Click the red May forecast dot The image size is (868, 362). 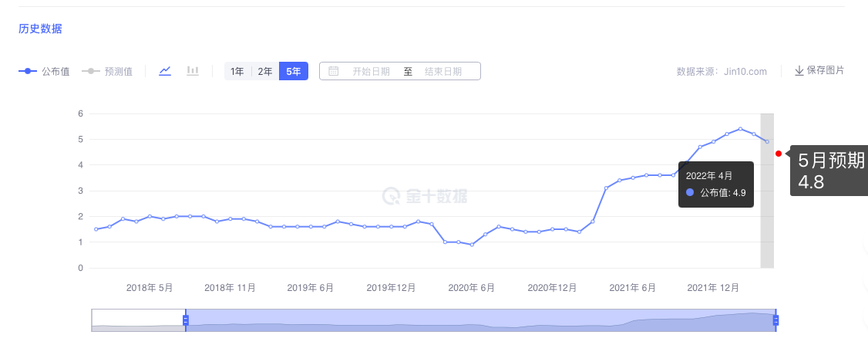(x=779, y=154)
